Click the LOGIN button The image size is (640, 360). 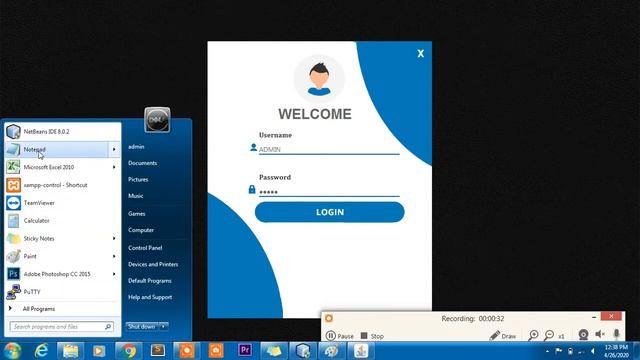click(x=329, y=212)
